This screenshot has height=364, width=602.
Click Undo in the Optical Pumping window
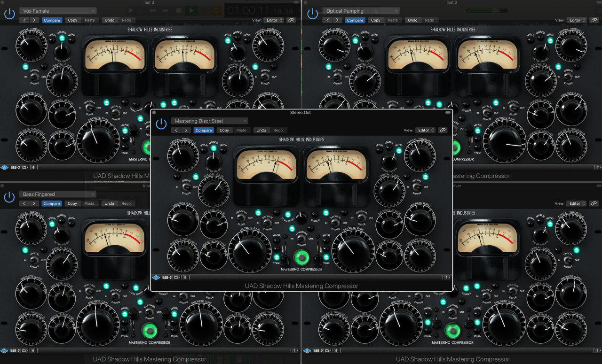point(412,20)
